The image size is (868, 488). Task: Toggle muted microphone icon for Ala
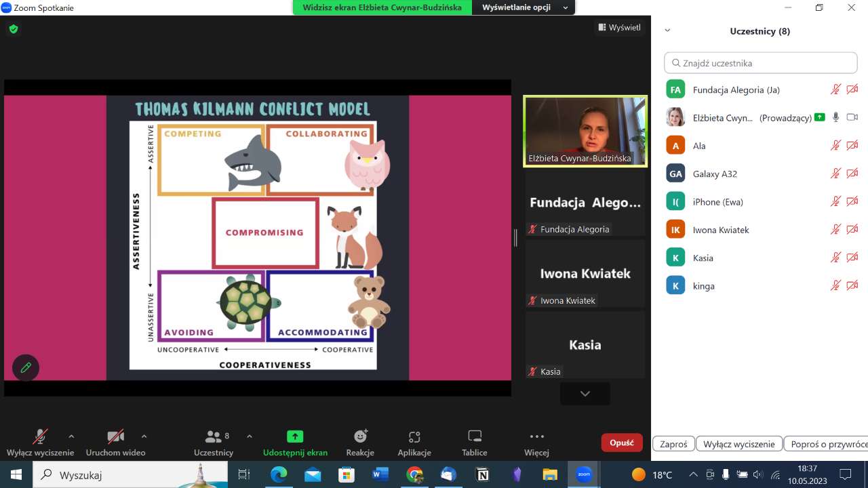[835, 146]
